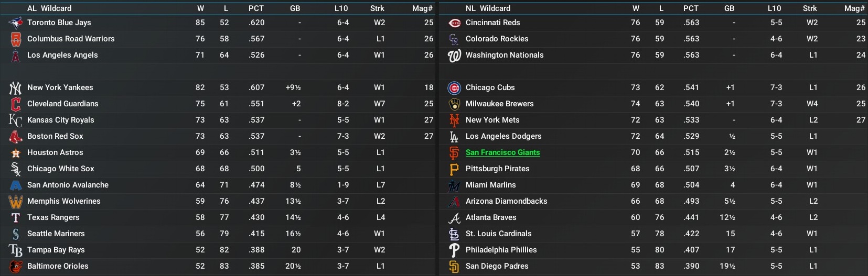Viewport: 868px width, 276px height.
Task: Click the Washington Nationals logo icon
Action: pyautogui.click(x=454, y=56)
